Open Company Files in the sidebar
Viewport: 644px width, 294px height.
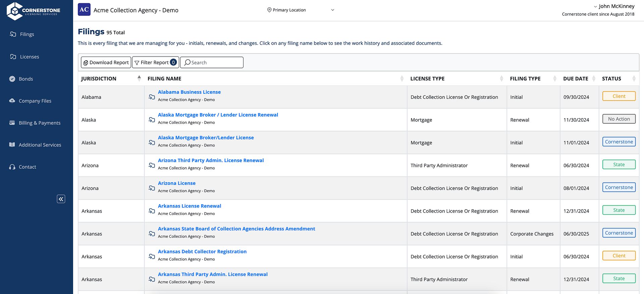point(30,101)
